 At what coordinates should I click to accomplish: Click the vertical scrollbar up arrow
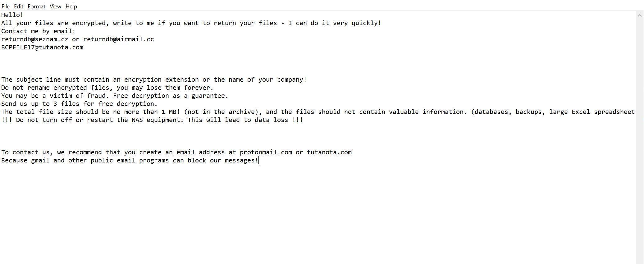pyautogui.click(x=639, y=15)
